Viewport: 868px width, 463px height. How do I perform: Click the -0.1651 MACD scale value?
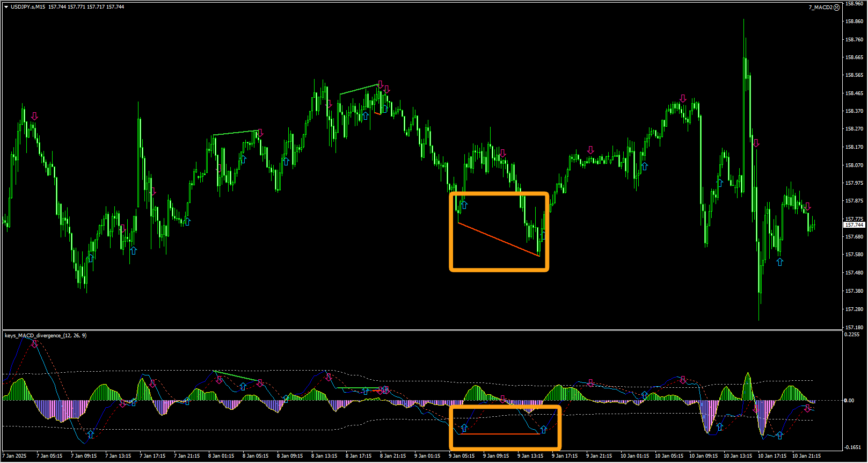coord(852,447)
